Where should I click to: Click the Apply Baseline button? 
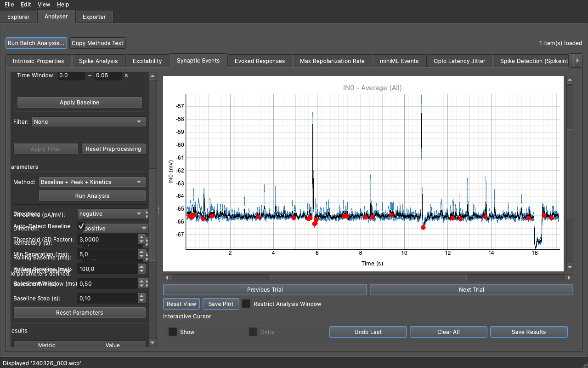(79, 103)
